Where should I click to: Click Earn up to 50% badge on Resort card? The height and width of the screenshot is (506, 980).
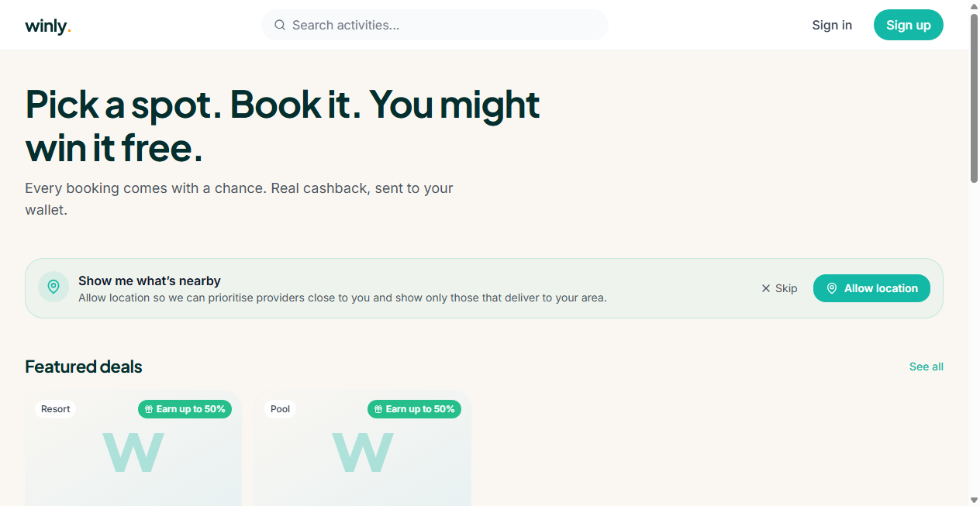185,409
